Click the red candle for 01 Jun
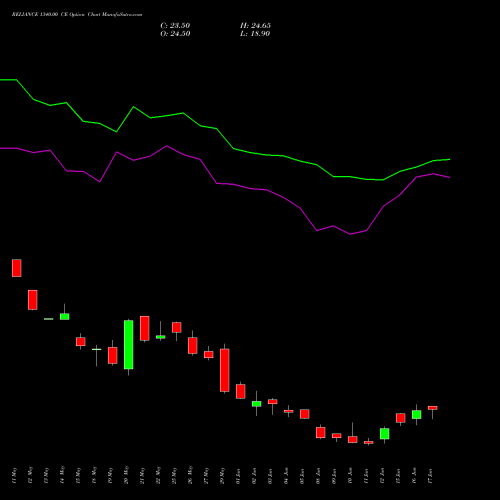 [x=241, y=391]
